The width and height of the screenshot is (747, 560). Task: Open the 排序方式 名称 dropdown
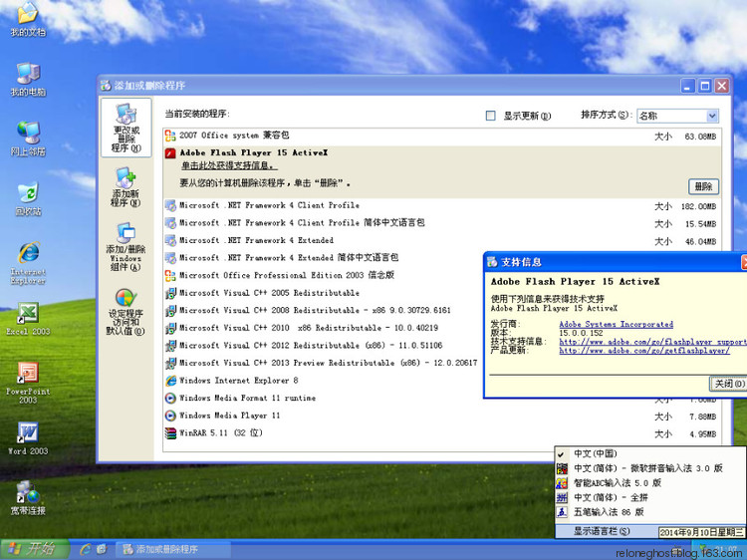pyautogui.click(x=677, y=116)
